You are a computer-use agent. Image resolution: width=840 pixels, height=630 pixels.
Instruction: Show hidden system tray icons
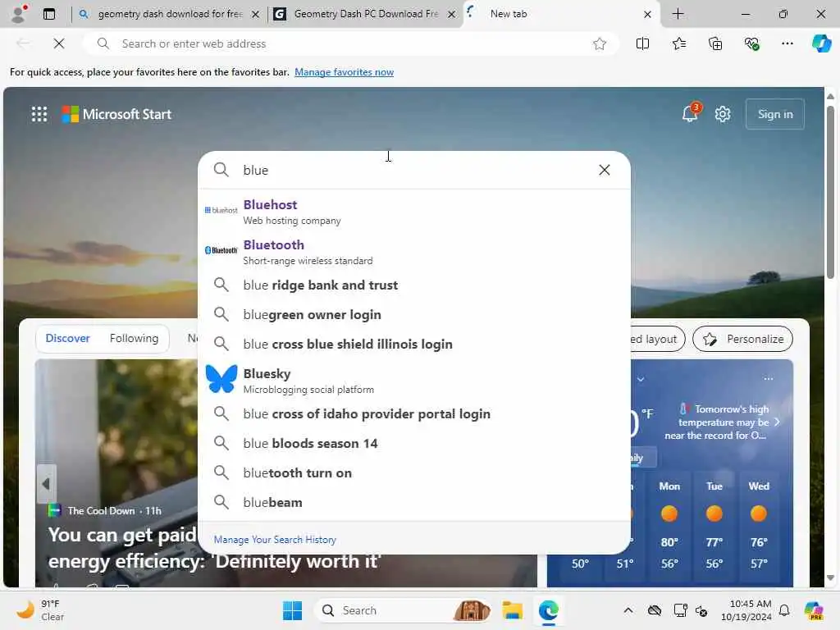[x=628, y=610]
